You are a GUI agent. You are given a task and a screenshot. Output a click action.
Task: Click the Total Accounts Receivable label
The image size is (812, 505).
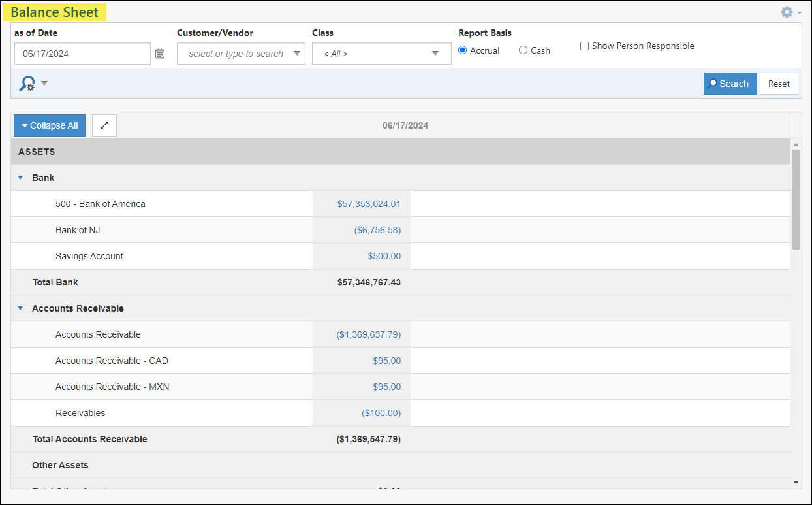90,439
